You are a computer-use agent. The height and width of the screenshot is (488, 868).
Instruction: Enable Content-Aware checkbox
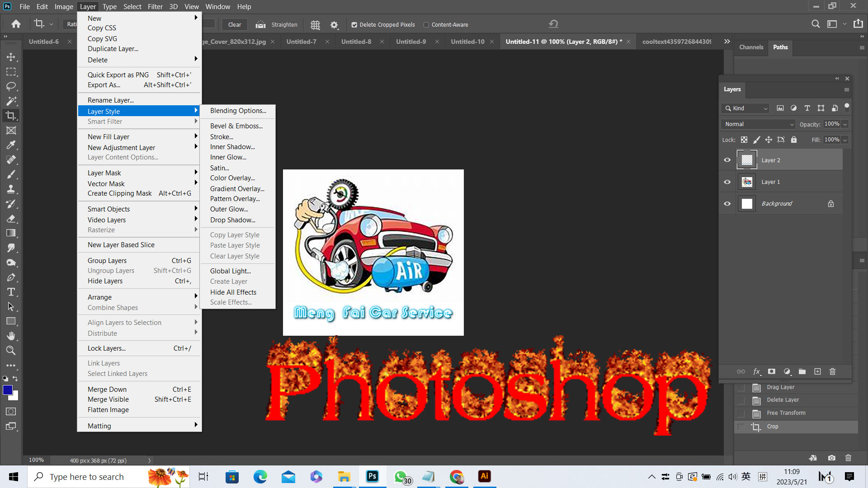tap(426, 25)
